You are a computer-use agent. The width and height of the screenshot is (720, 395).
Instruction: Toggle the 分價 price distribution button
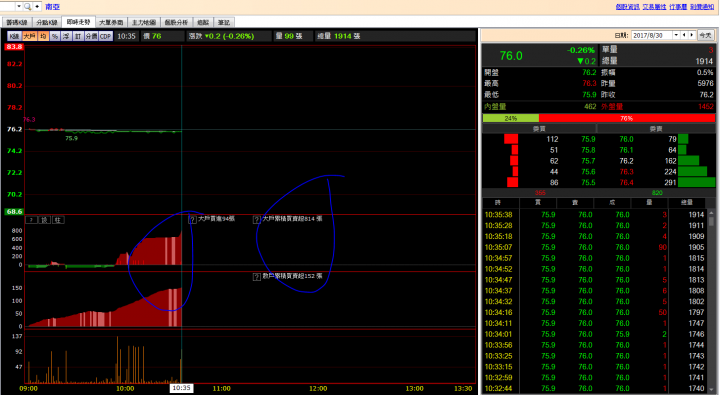[91, 36]
